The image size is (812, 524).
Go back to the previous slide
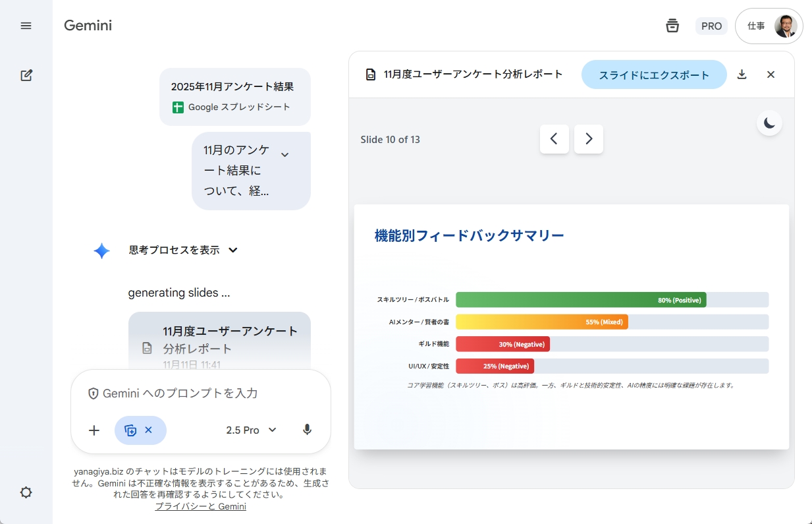coord(555,139)
